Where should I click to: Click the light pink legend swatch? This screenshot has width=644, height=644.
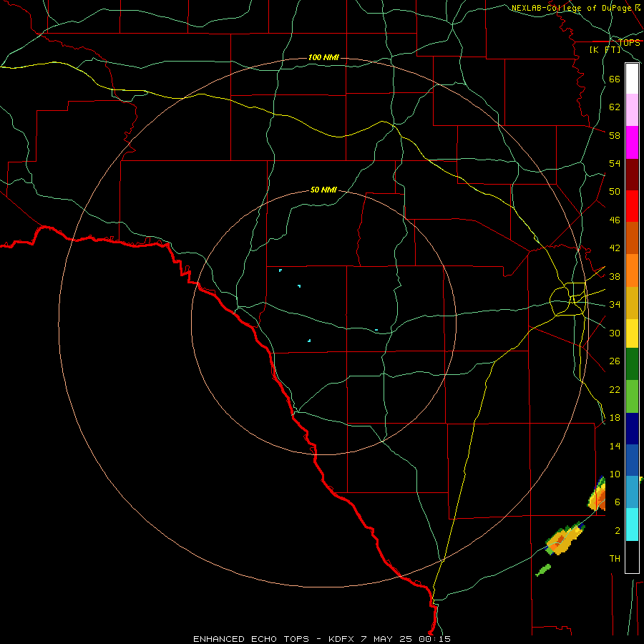tap(632, 109)
